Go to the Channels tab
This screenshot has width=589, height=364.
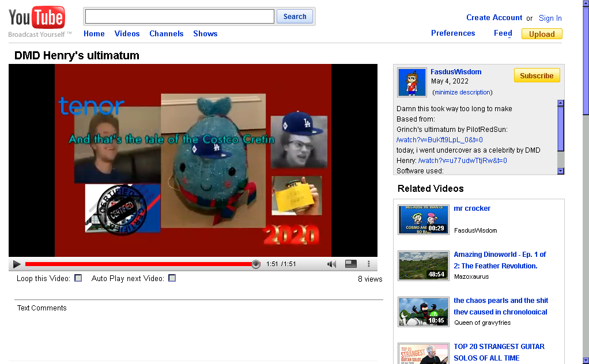pos(167,33)
